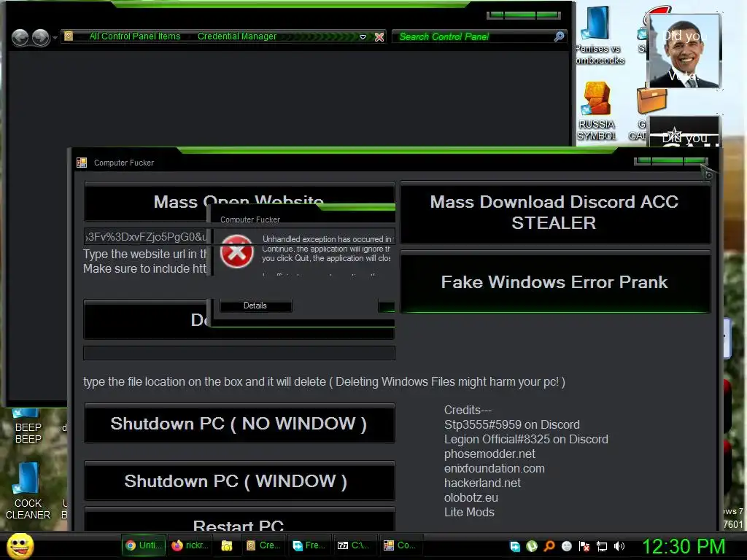Click the Mass Open Website button
The width and height of the screenshot is (747, 560).
[x=239, y=201]
